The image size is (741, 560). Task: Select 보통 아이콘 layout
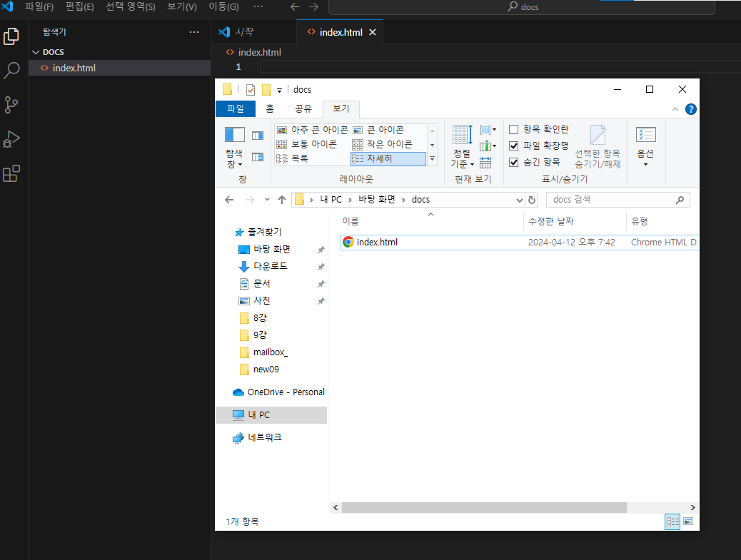click(x=307, y=144)
